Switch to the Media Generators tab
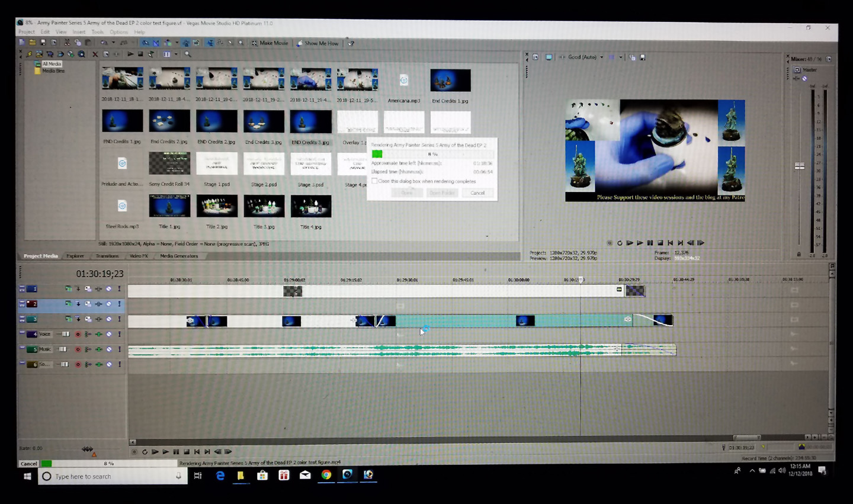 pos(179,256)
